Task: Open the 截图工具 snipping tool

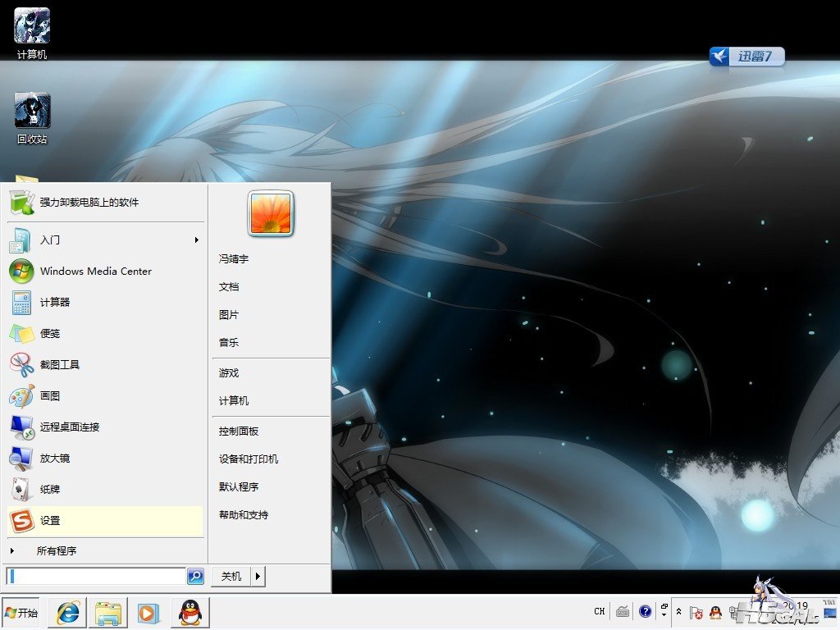Action: tap(59, 365)
